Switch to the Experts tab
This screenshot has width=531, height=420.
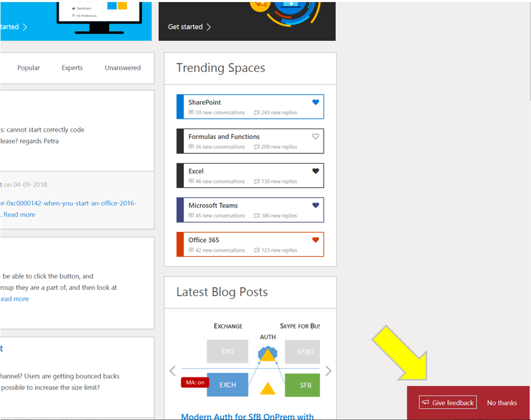(72, 68)
